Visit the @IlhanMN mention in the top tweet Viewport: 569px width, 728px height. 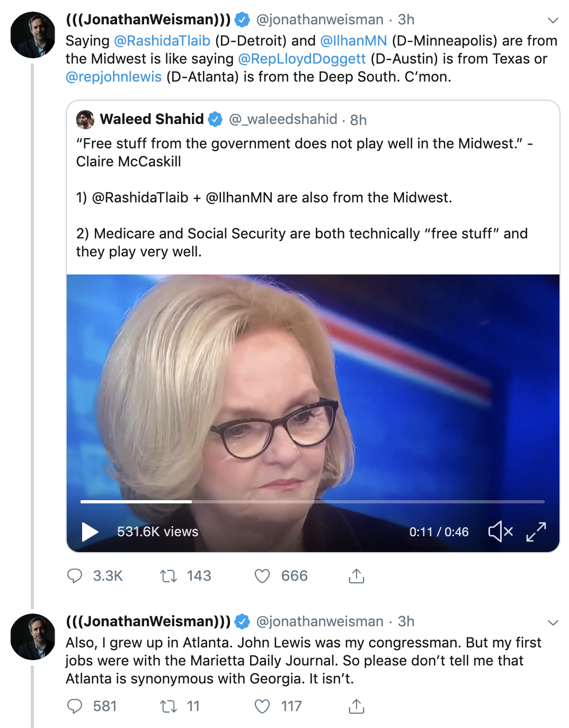click(353, 41)
